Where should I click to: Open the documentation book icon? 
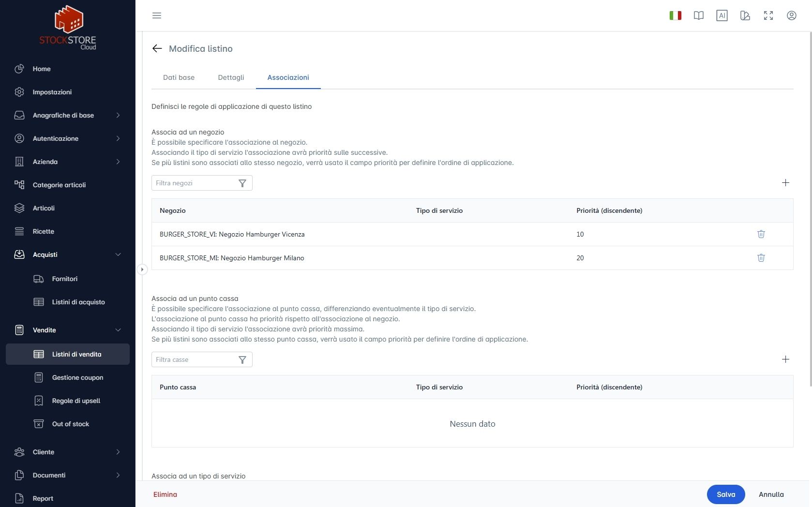click(x=698, y=15)
